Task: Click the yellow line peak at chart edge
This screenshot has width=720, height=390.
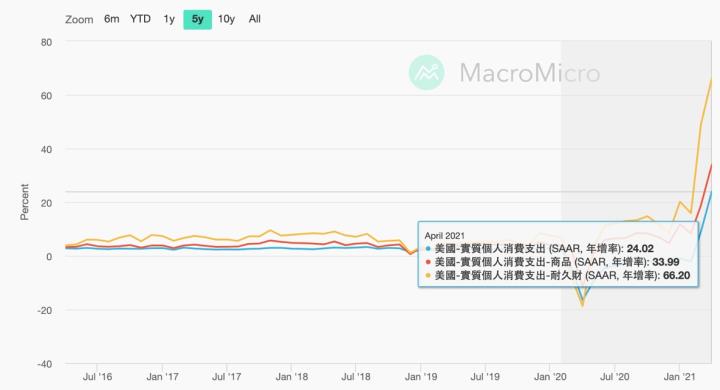Action: point(711,79)
